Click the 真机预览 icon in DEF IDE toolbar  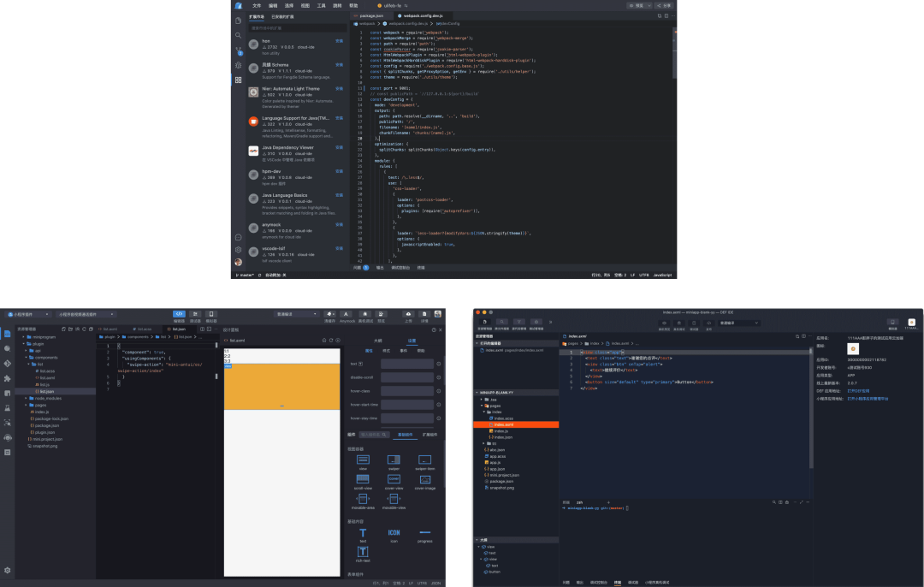click(x=664, y=323)
